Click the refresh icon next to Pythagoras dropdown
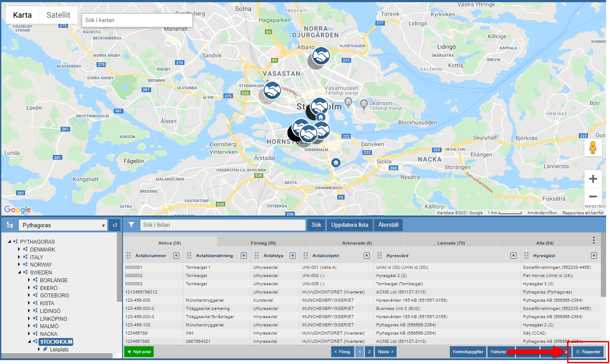 [115, 225]
